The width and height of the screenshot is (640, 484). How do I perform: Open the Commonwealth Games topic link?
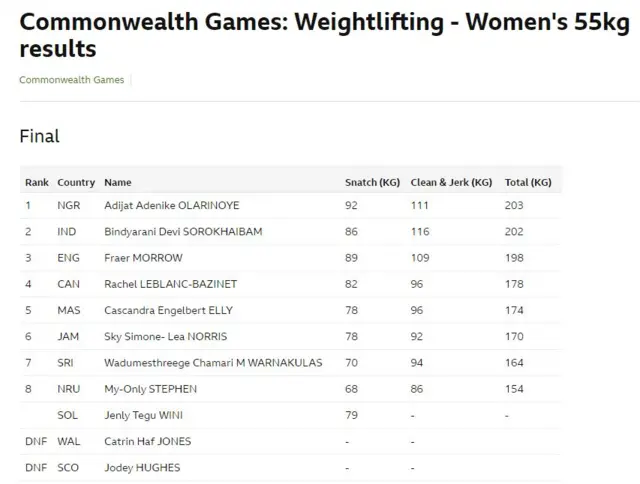(72, 80)
